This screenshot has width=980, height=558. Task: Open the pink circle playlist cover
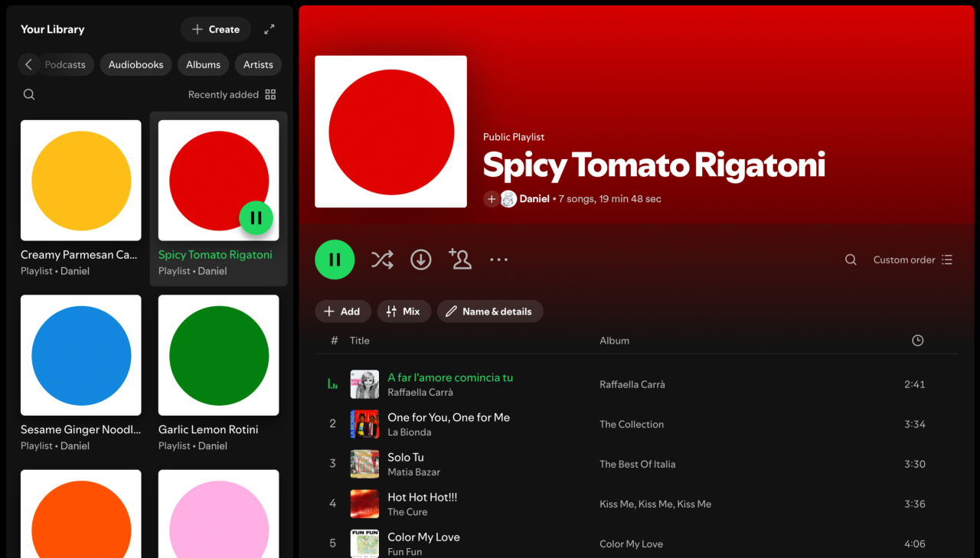point(219,514)
